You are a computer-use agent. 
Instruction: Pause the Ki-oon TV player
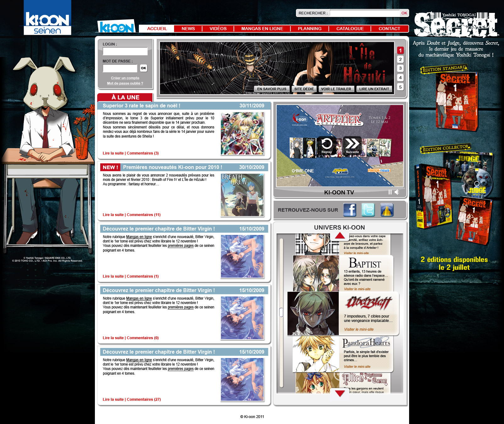tap(390, 192)
